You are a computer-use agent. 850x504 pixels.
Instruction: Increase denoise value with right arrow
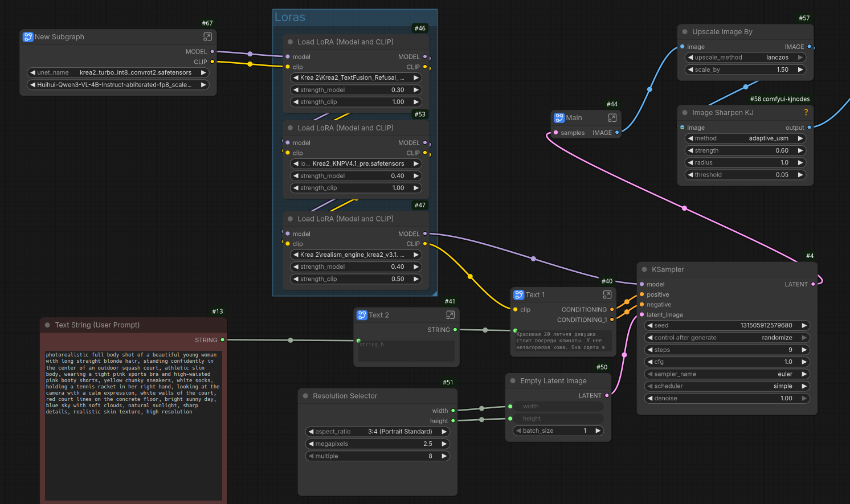point(804,399)
